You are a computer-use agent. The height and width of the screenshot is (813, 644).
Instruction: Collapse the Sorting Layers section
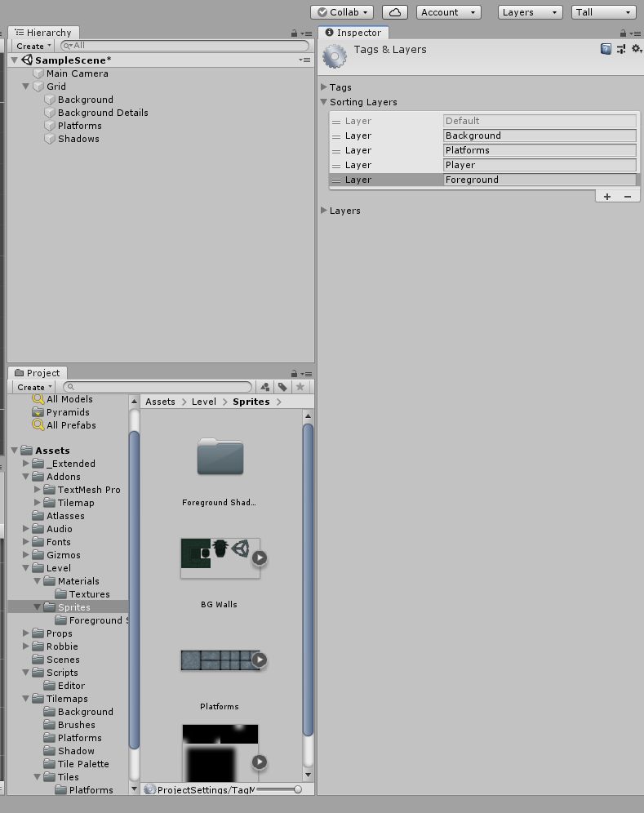tap(324, 102)
